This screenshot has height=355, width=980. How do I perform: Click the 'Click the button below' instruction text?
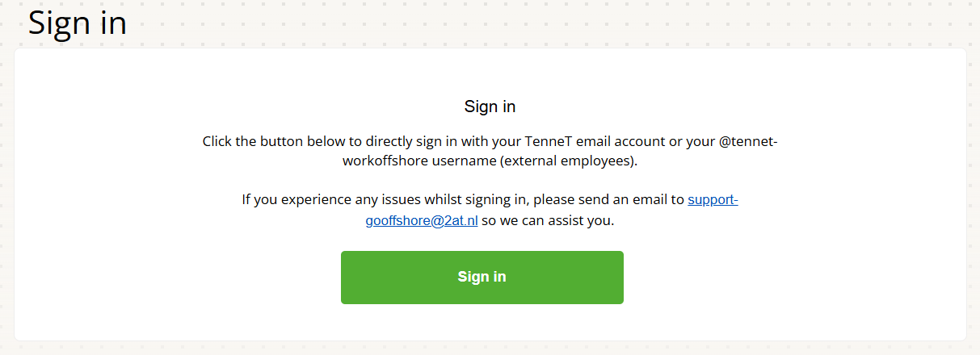coord(275,141)
